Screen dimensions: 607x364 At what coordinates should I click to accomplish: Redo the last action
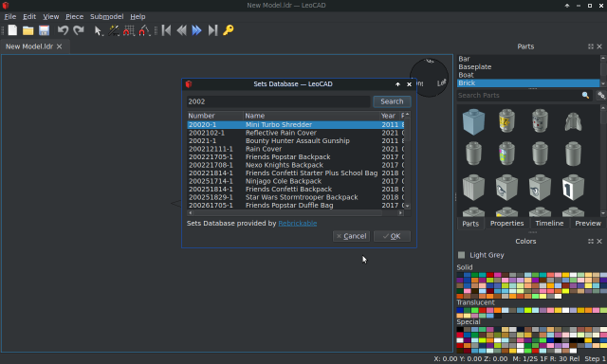[x=79, y=30]
